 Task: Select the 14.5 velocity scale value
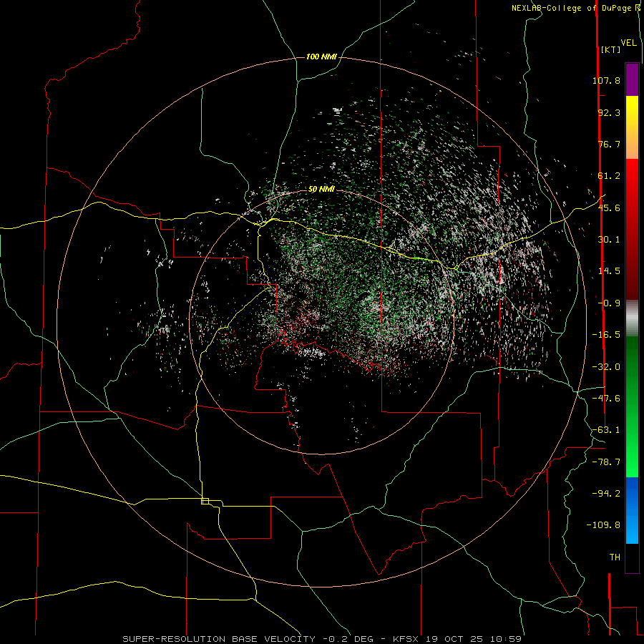click(609, 271)
